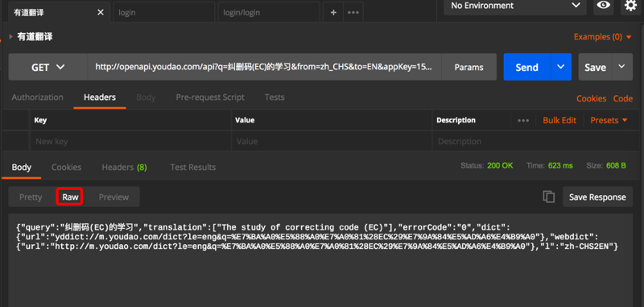This screenshot has width=644, height=307.
Task: Open header columns three-dots options
Action: [x=522, y=120]
